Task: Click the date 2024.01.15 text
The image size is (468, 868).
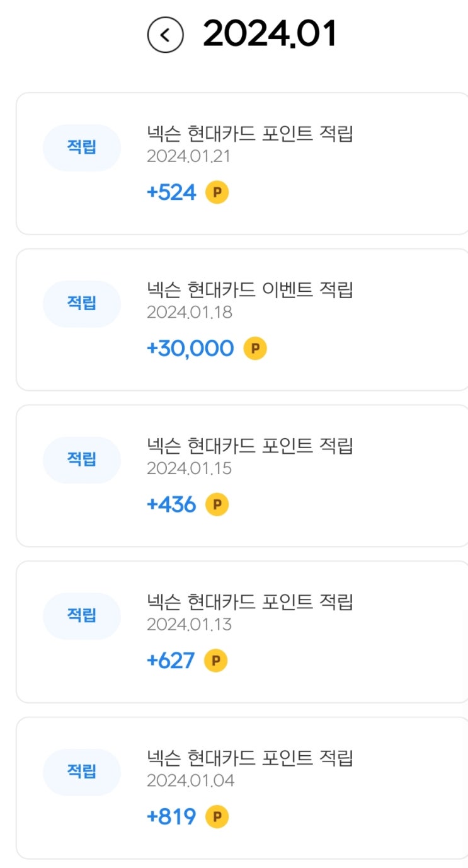Action: coord(189,468)
